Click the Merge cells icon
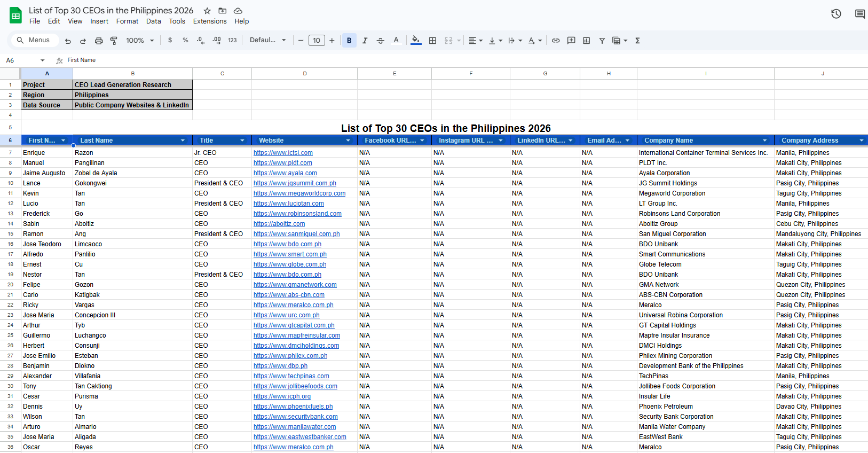This screenshot has width=868, height=453. tap(448, 41)
